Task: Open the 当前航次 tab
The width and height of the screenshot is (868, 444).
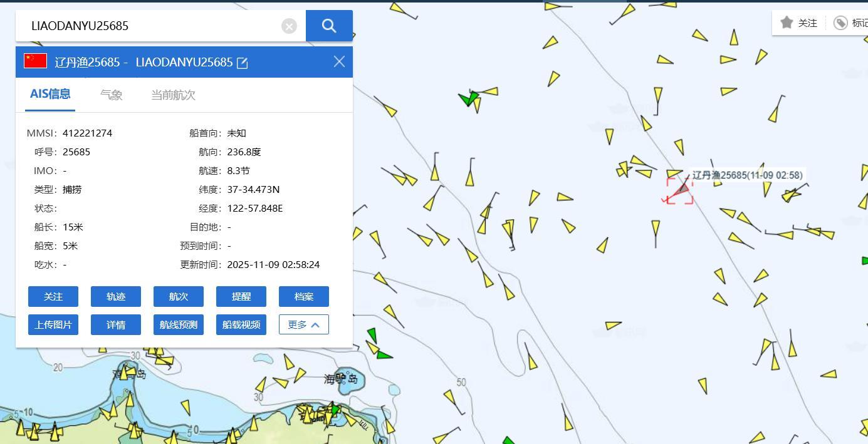Action: (173, 95)
